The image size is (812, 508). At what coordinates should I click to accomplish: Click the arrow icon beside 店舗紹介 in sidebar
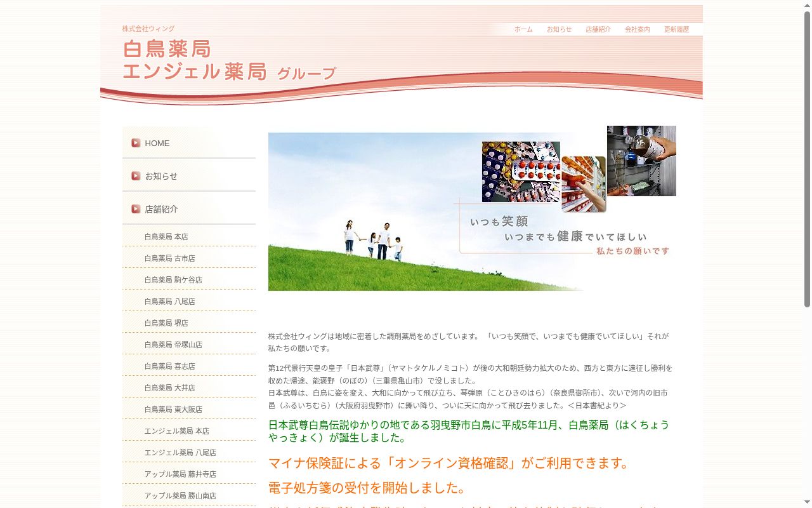coord(136,209)
